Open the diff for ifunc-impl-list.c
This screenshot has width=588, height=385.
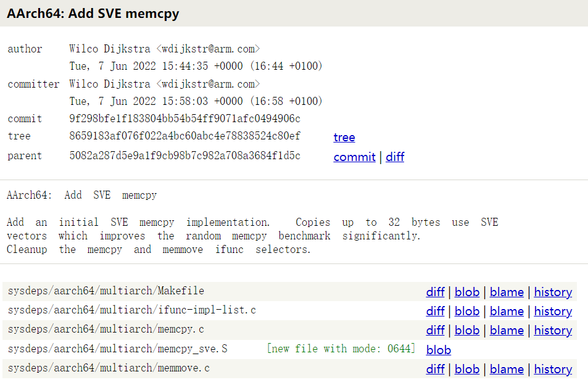[x=435, y=311]
